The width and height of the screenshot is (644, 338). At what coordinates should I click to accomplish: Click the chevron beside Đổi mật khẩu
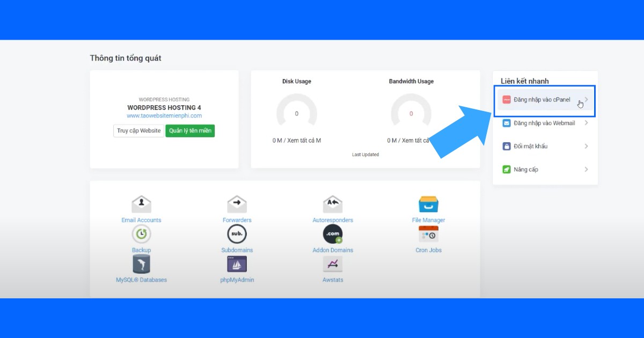pyautogui.click(x=586, y=146)
